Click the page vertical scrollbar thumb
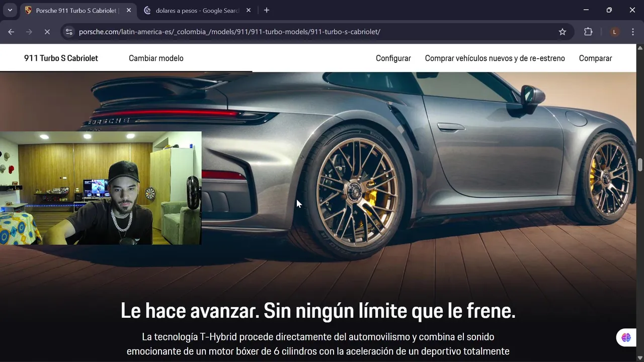 (x=640, y=164)
